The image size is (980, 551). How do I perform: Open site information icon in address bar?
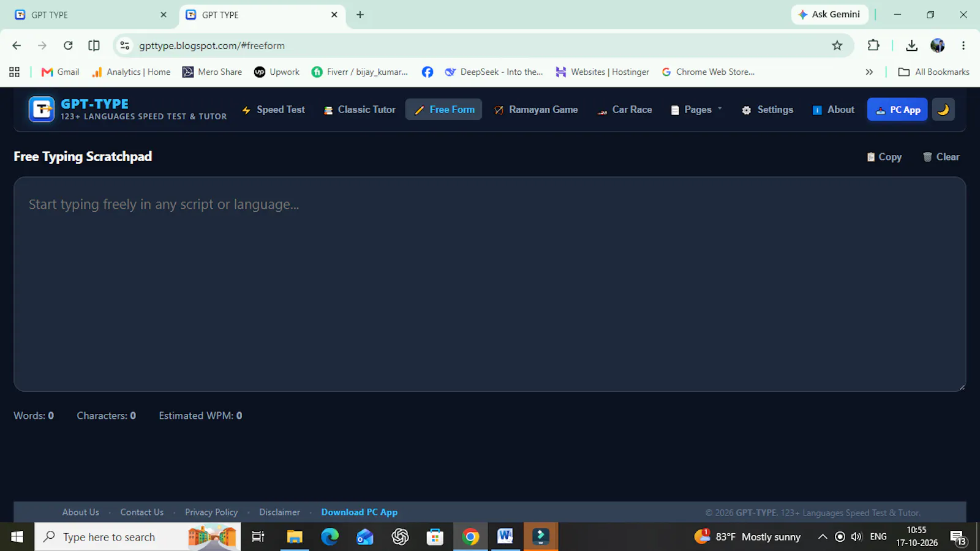pyautogui.click(x=125, y=45)
